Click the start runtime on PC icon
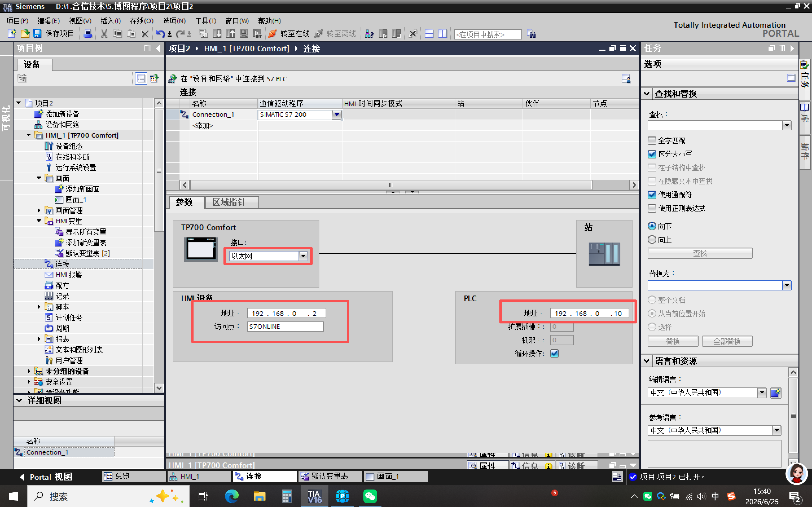Viewport: 812px width, 507px height. (x=257, y=34)
